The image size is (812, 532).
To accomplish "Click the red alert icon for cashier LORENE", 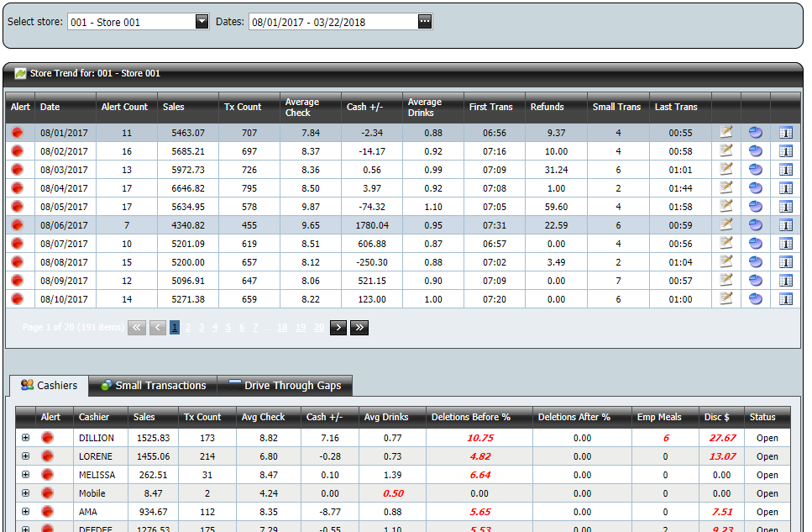I will [48, 456].
